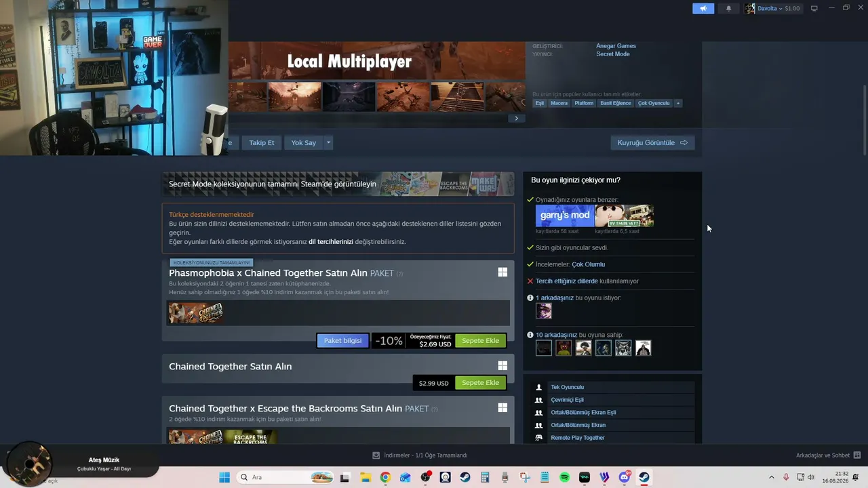Open File Explorer from the taskbar
Screen dimensions: 868x488
point(365,477)
